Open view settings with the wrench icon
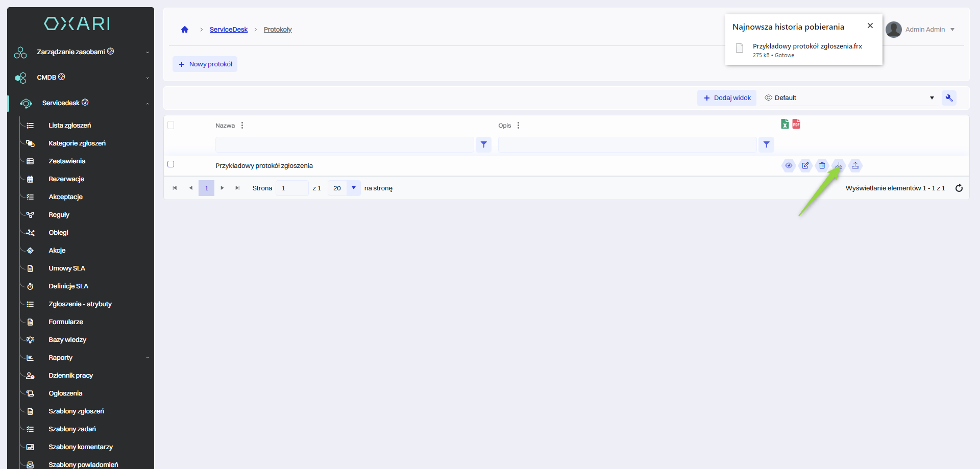Viewport: 980px width, 469px height. (x=949, y=98)
